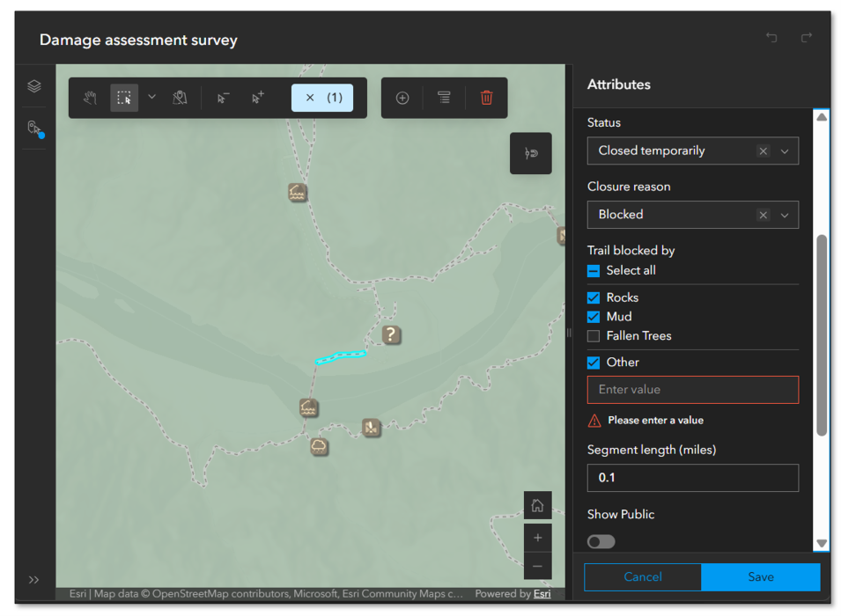Screen dimensions: 841x616
Task: Click the remove from selection cursor tool
Action: pos(223,98)
